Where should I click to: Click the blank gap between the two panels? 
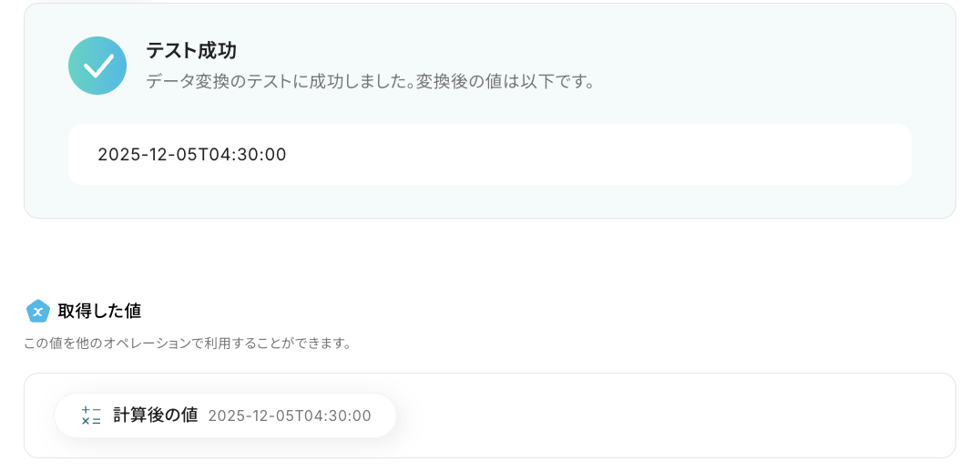[x=490, y=260]
